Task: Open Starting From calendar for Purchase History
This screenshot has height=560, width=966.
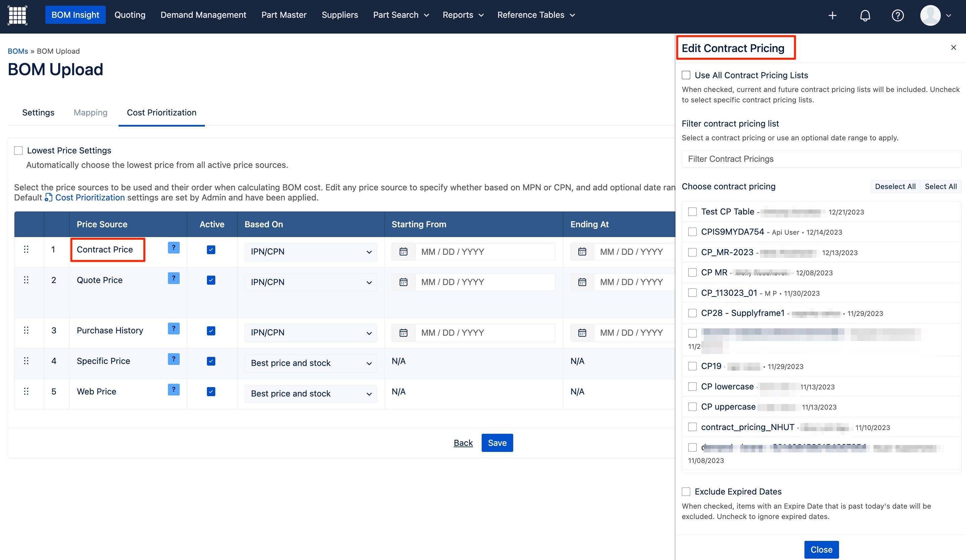Action: (403, 332)
